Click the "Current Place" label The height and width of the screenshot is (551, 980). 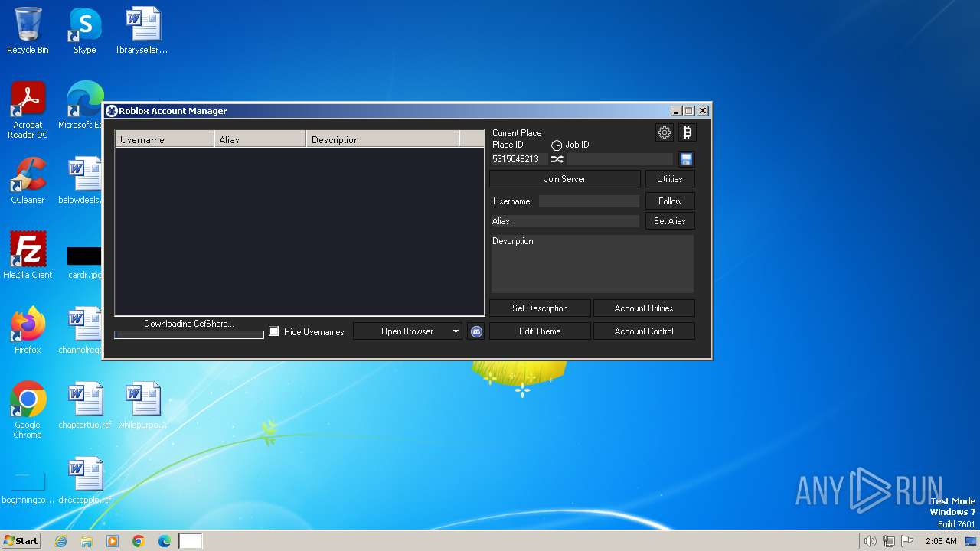517,133
